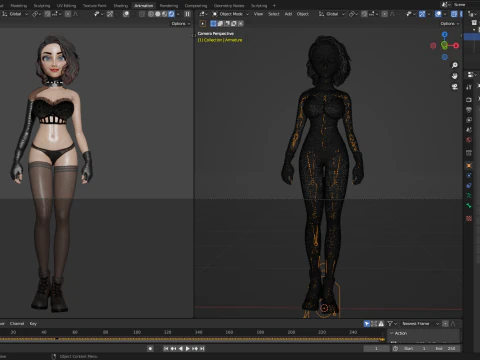
Task: Toggle the camera view icon in the viewport
Action: click(455, 87)
